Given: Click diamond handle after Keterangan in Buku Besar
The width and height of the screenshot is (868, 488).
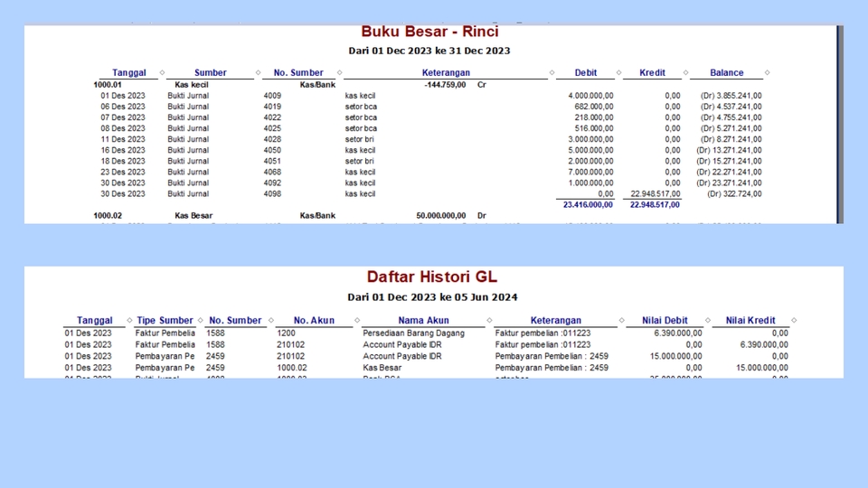Looking at the screenshot, I should 552,72.
